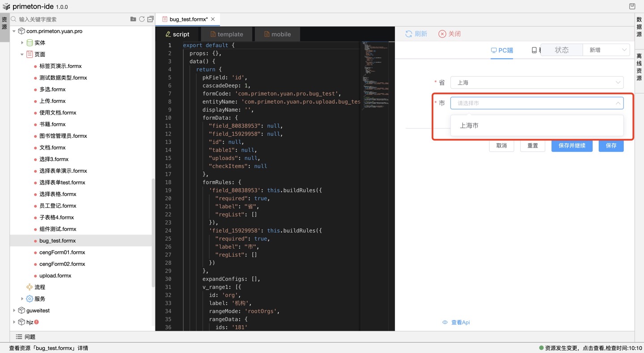The width and height of the screenshot is (644, 353).
Task: Switch to the template tab
Action: (226, 34)
